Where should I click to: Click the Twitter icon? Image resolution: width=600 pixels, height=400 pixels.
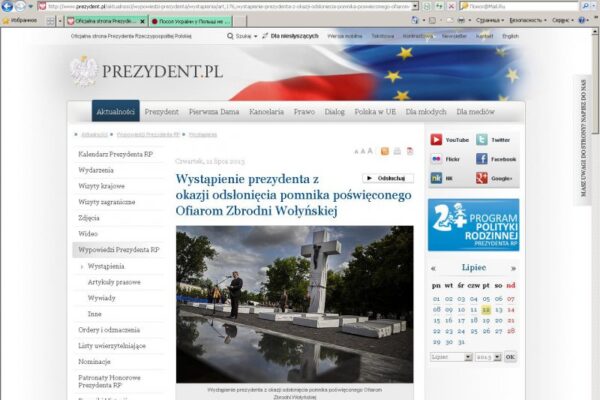coord(482,140)
